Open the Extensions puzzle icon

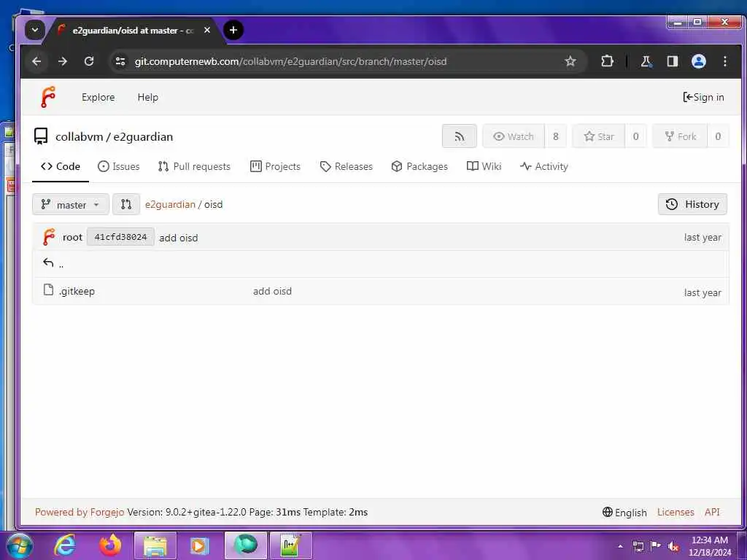[607, 61]
